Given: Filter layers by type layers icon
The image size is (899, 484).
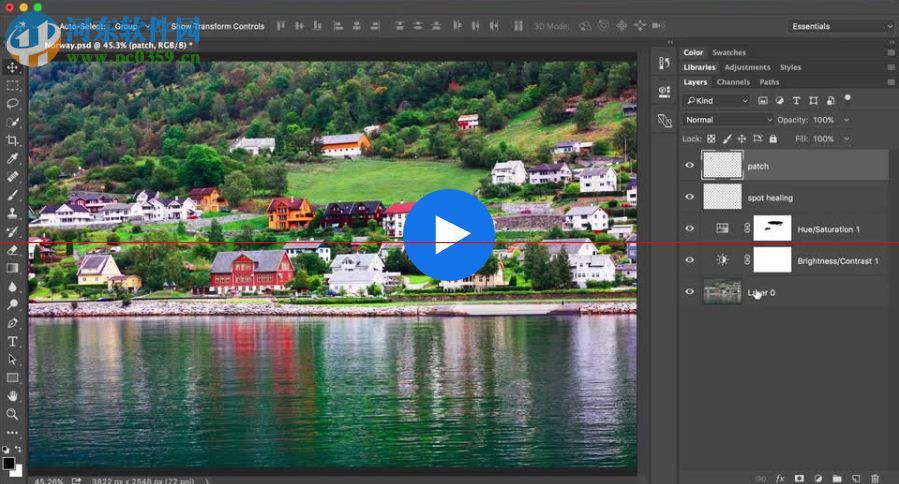Looking at the screenshot, I should coord(796,100).
